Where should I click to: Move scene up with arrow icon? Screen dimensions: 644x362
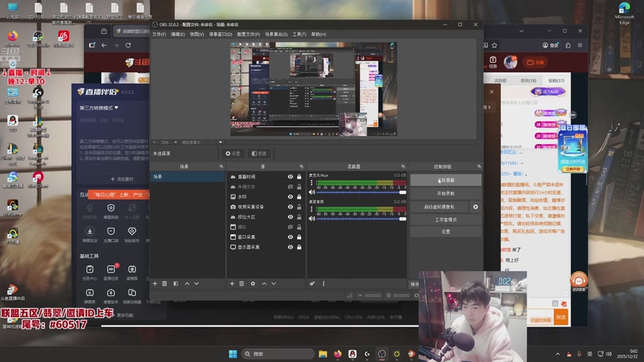[x=187, y=284]
